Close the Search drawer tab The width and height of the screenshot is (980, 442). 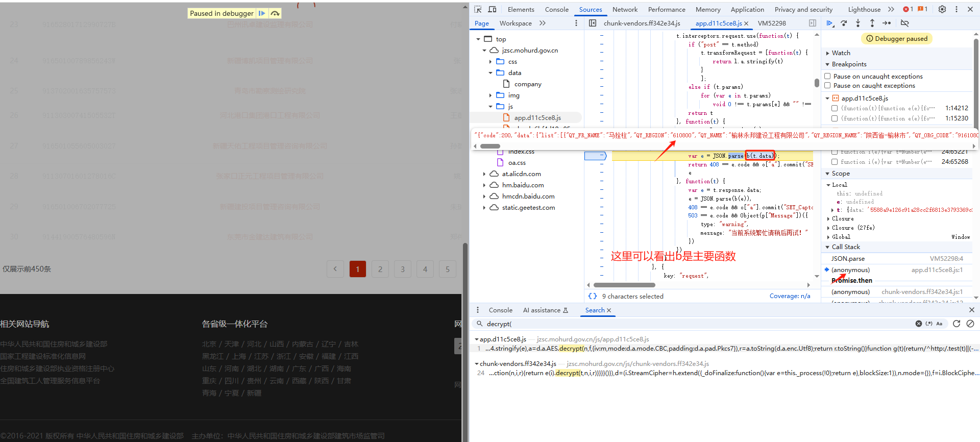pyautogui.click(x=608, y=310)
